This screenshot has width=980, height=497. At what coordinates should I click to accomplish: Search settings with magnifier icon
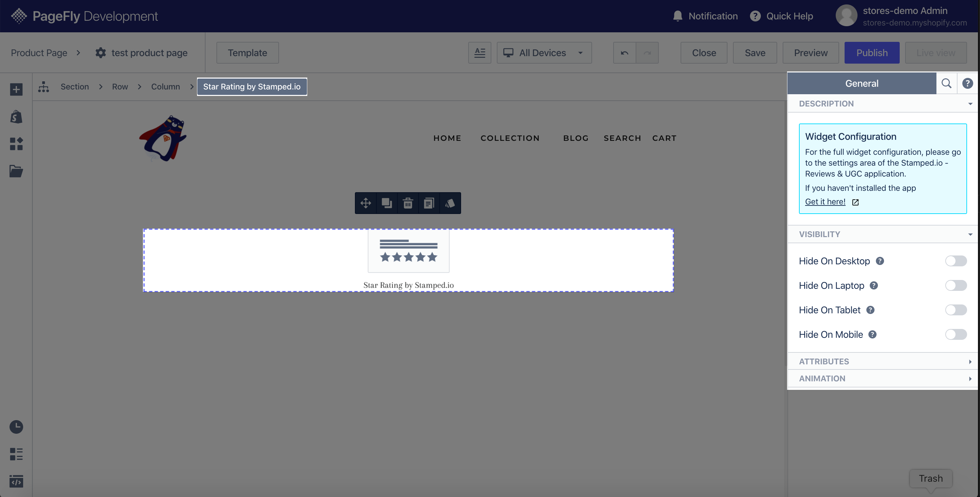[x=947, y=83]
